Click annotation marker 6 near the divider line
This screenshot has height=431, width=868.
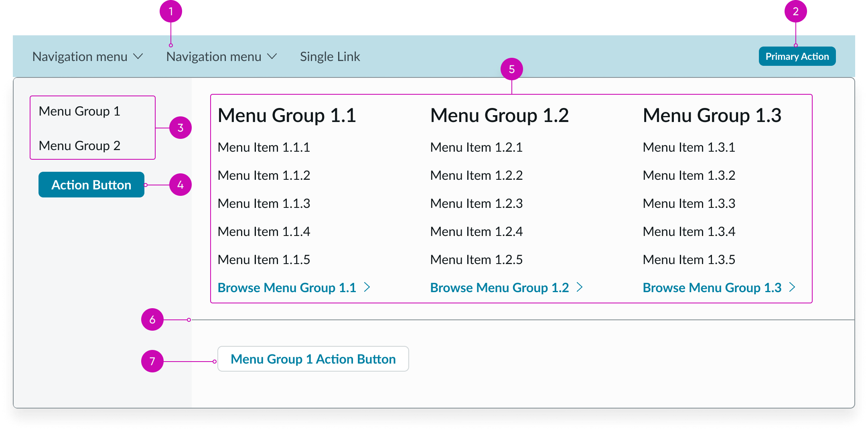tap(152, 320)
